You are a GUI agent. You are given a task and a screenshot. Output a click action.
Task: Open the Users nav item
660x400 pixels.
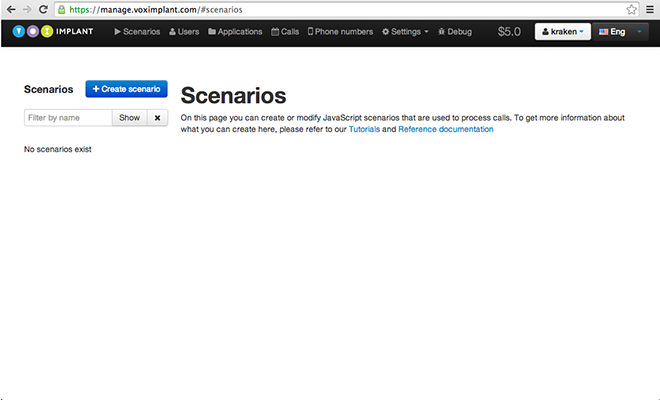pyautogui.click(x=184, y=32)
